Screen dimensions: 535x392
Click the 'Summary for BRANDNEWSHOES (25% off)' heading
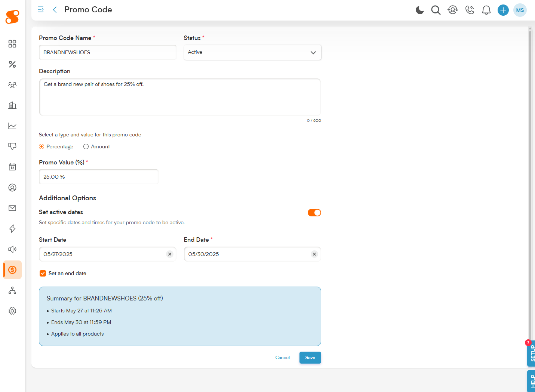[x=105, y=298]
